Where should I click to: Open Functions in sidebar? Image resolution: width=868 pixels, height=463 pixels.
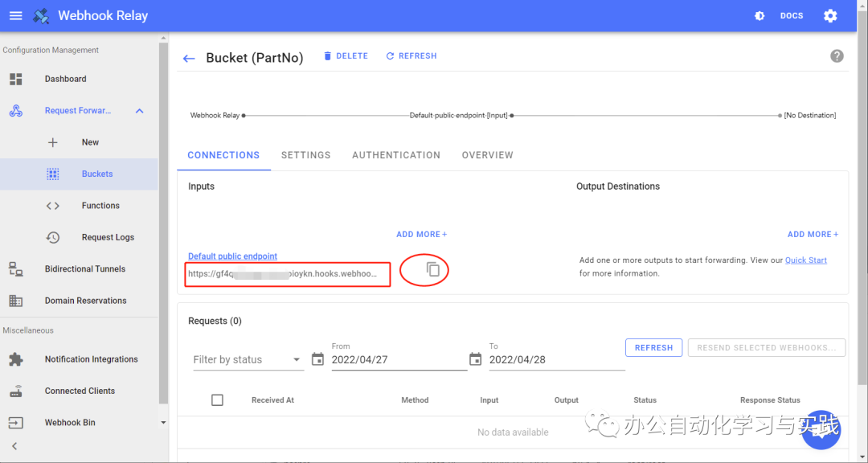tap(100, 206)
